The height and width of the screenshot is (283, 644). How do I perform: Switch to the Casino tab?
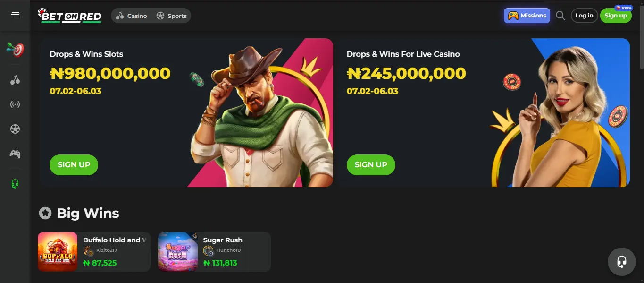(131, 15)
